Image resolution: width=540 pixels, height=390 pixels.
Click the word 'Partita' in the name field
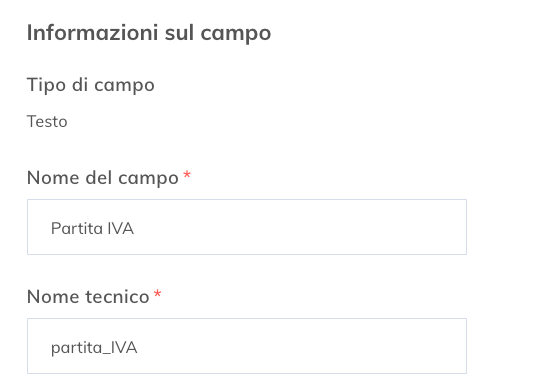pyautogui.click(x=77, y=228)
